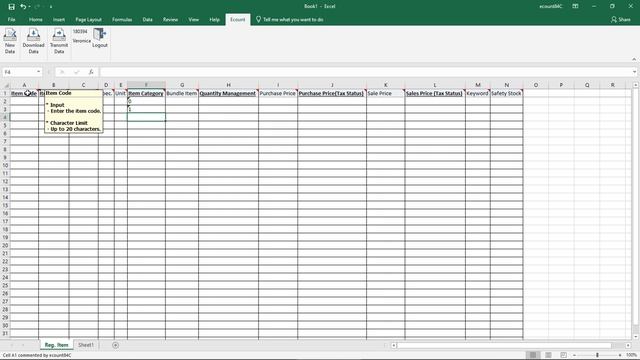640x360 pixels.
Task: Select the Item Category header cell
Action: 146,93
